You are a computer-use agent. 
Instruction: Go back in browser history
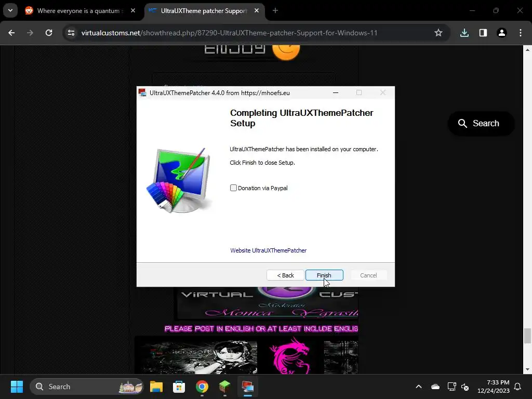11,33
